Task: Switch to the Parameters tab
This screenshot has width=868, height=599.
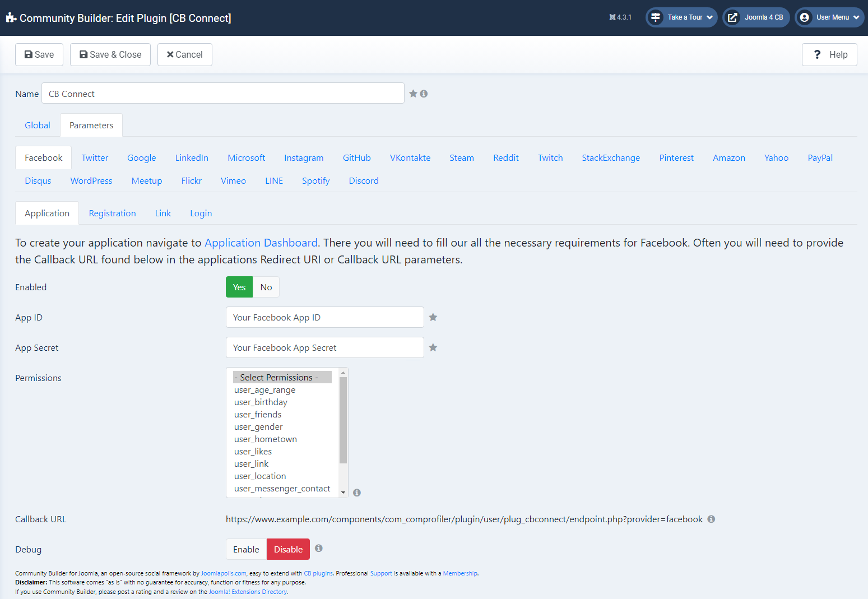Action: (x=91, y=125)
